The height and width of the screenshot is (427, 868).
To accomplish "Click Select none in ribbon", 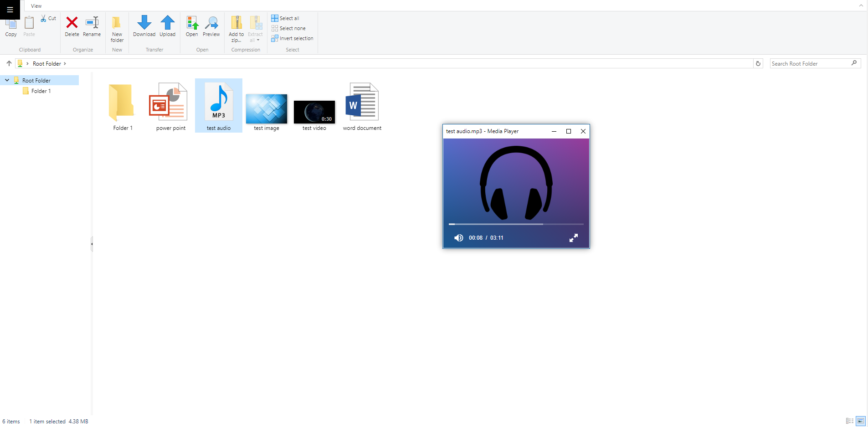I will tap(289, 28).
